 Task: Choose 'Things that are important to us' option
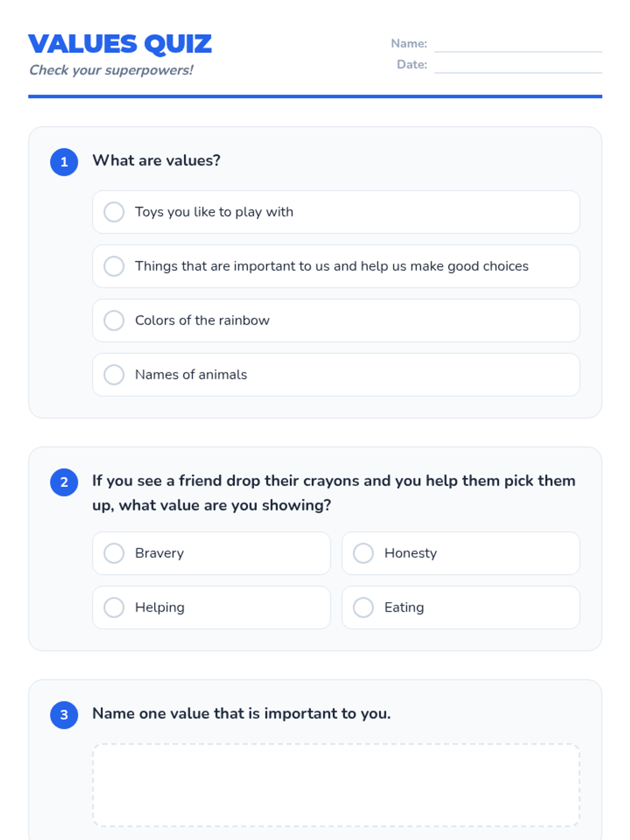tap(114, 266)
